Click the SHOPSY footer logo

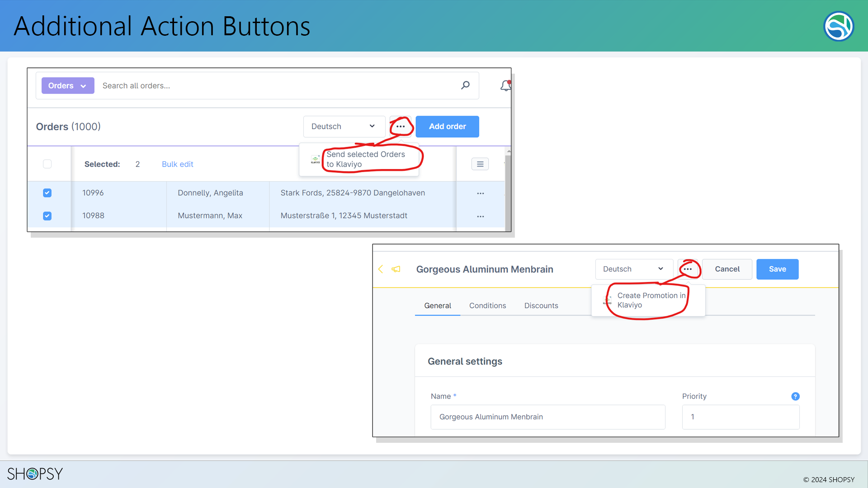[x=35, y=474]
